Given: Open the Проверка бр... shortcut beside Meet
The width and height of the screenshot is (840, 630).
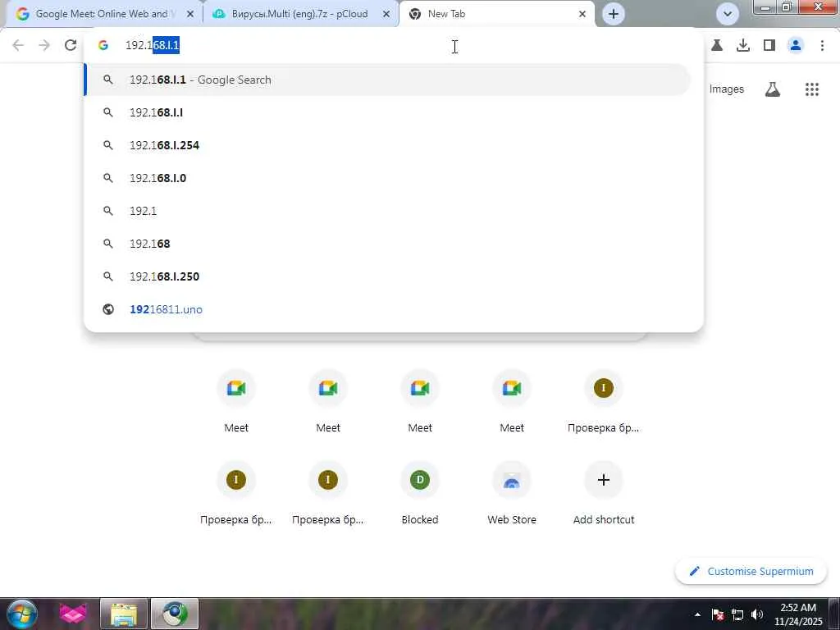Looking at the screenshot, I should click(603, 401).
